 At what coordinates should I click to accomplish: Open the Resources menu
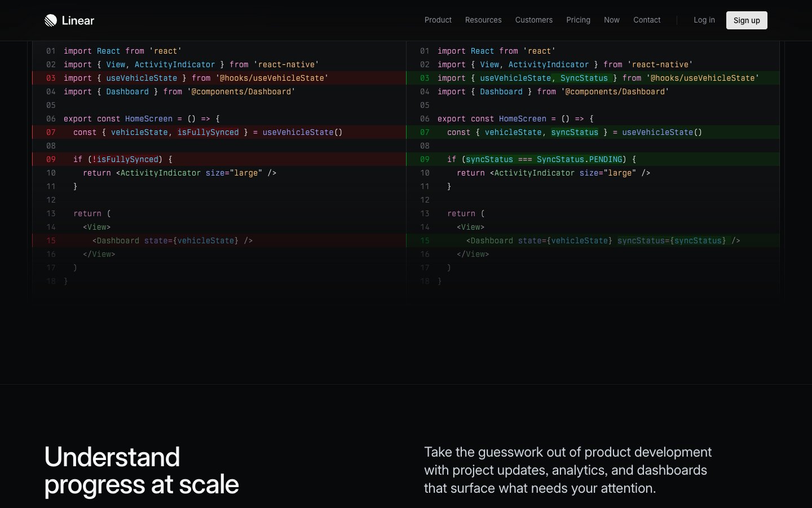coord(483,20)
